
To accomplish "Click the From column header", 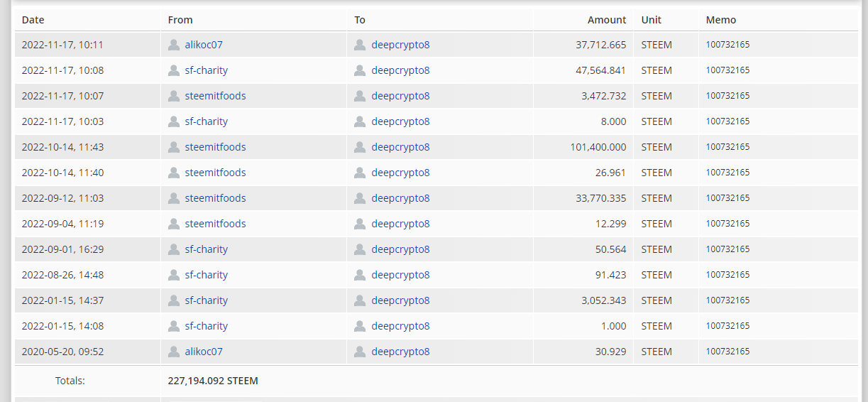I will pos(180,20).
